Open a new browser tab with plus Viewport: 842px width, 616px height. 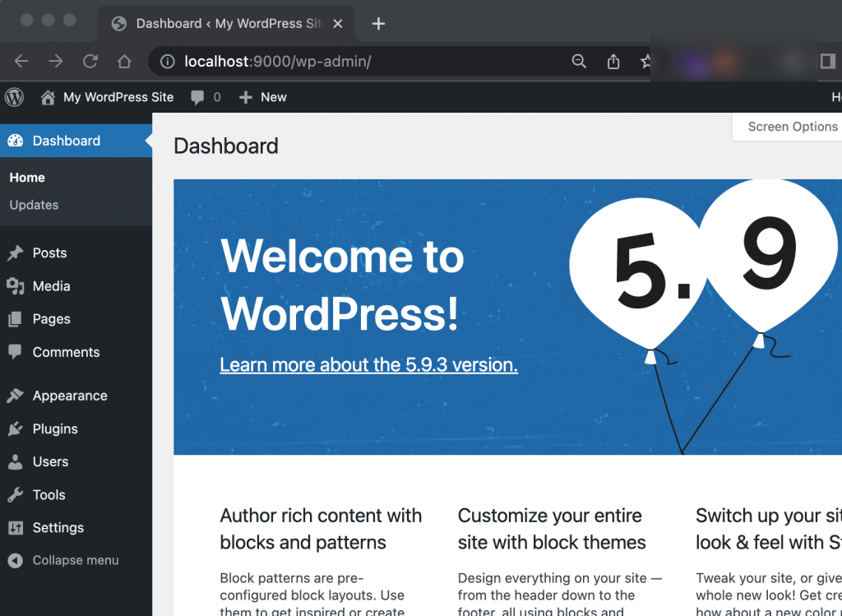coord(378,24)
